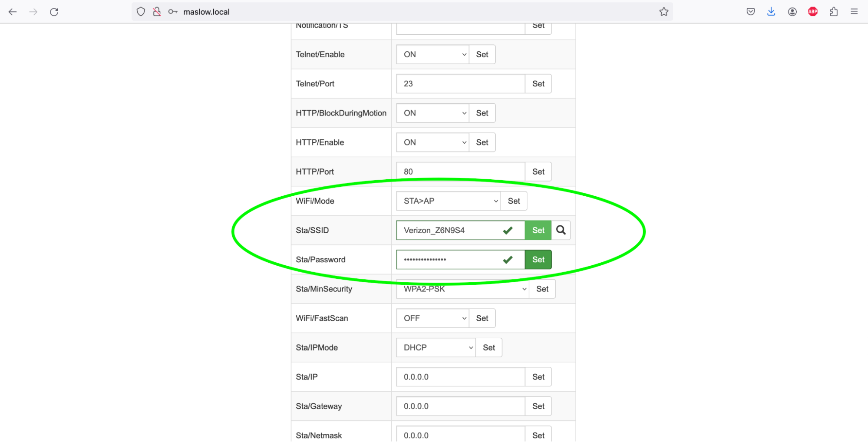Viewport: 868px width, 442px height.
Task: Click the Sta/MinSecurity label
Action: pyautogui.click(x=324, y=289)
